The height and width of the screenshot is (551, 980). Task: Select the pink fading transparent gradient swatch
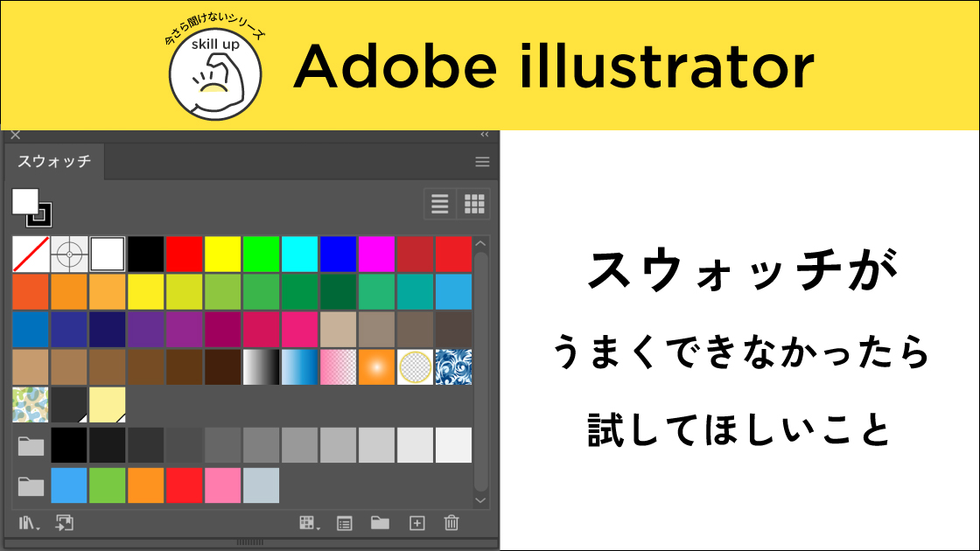(338, 366)
